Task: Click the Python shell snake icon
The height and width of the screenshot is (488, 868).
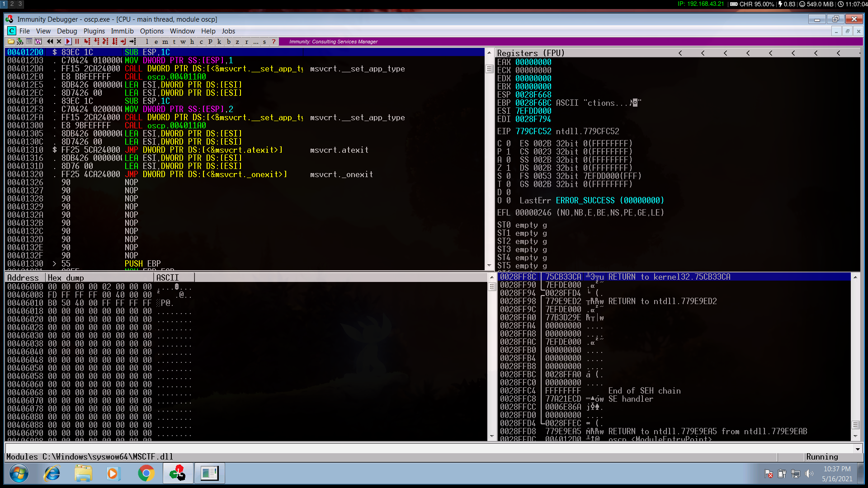Action: (20, 42)
